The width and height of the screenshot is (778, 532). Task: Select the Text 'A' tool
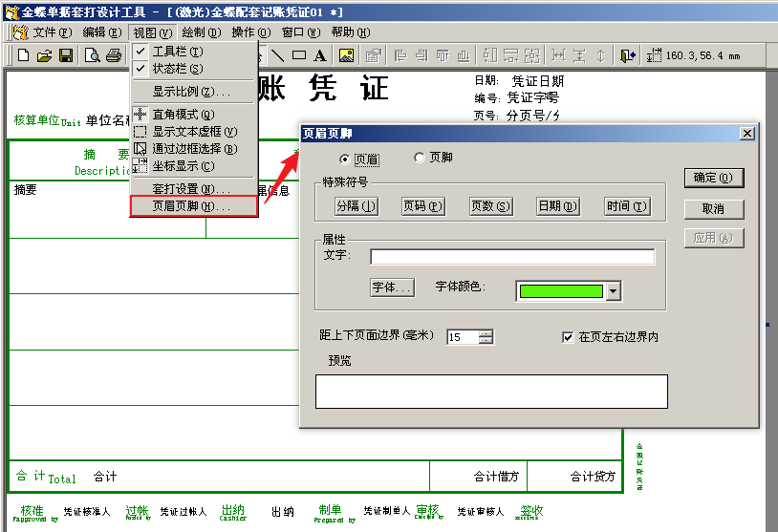tap(320, 55)
